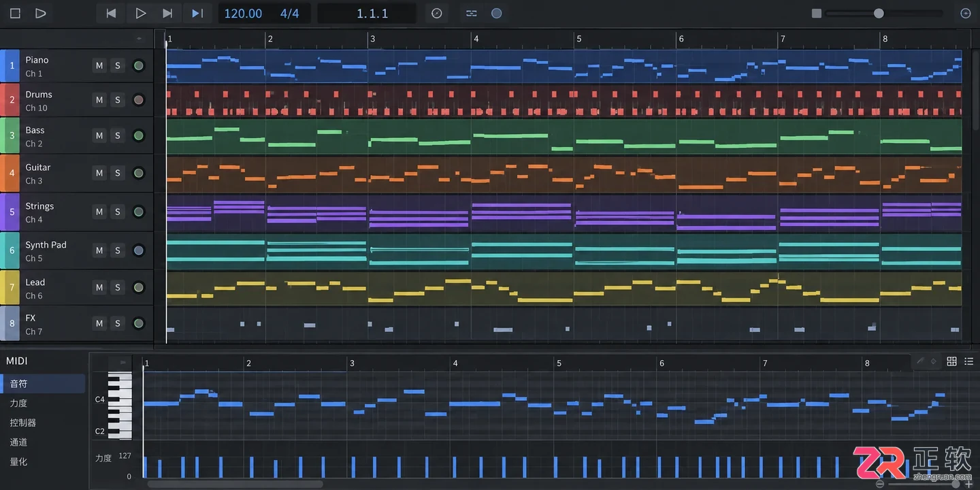Mute the Synth Pad track
Screen dimensions: 980x490
coord(99,250)
